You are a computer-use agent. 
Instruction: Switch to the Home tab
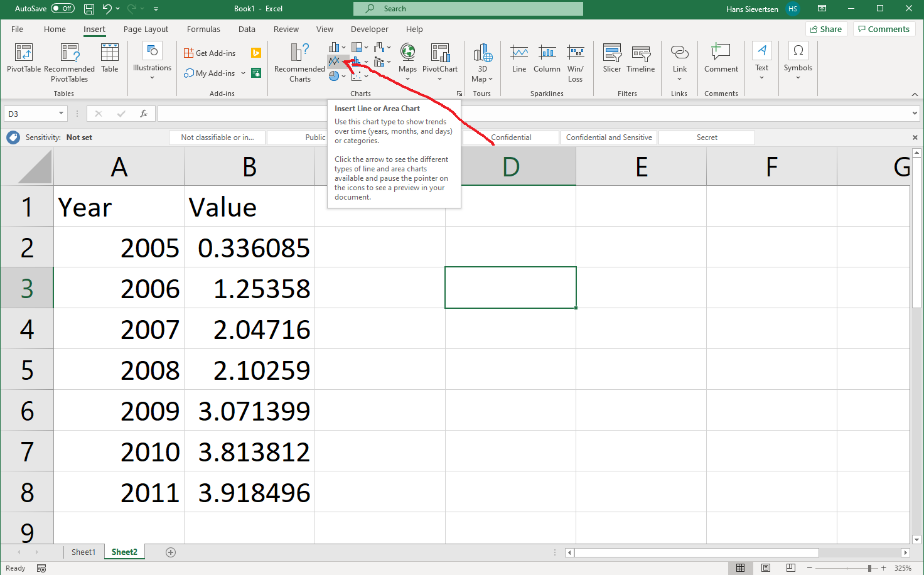(x=55, y=29)
